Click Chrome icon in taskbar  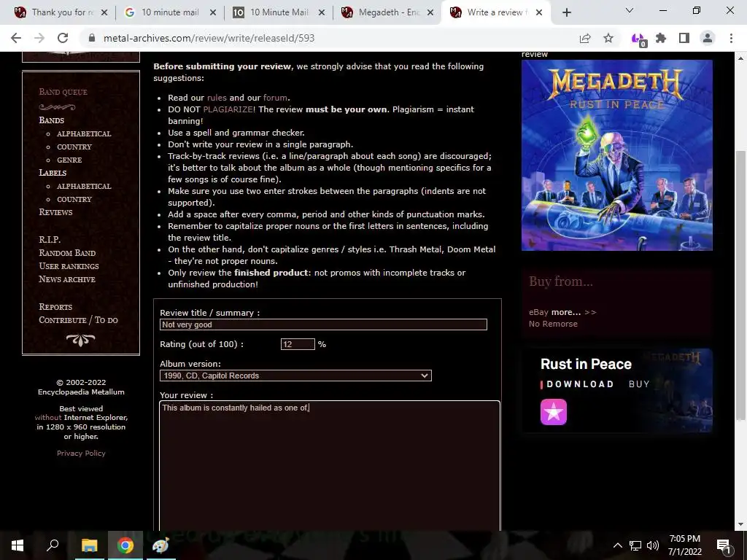[x=125, y=545]
